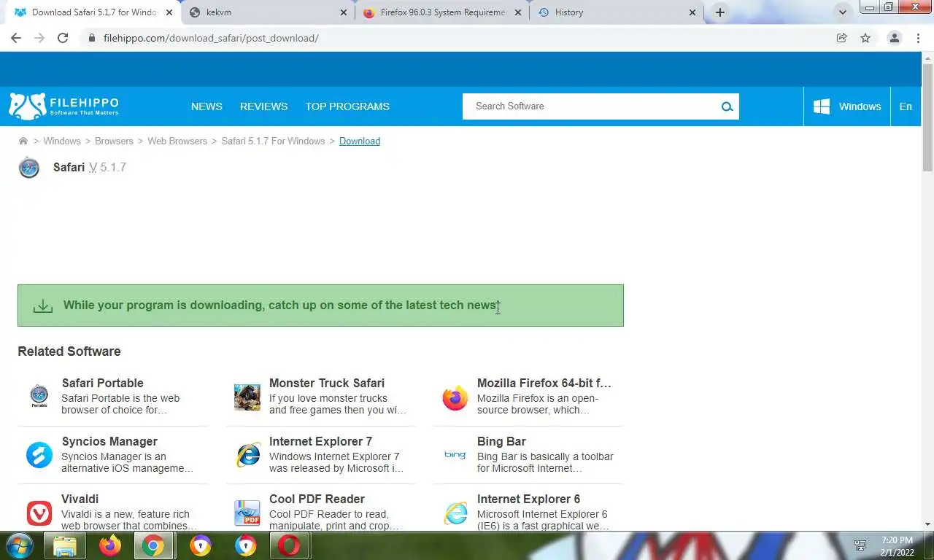Click the Vivaldi red icon
934x560 pixels.
(x=39, y=513)
